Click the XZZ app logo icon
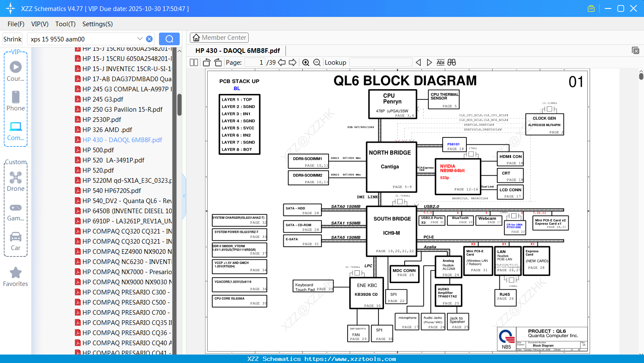 tap(10, 8)
